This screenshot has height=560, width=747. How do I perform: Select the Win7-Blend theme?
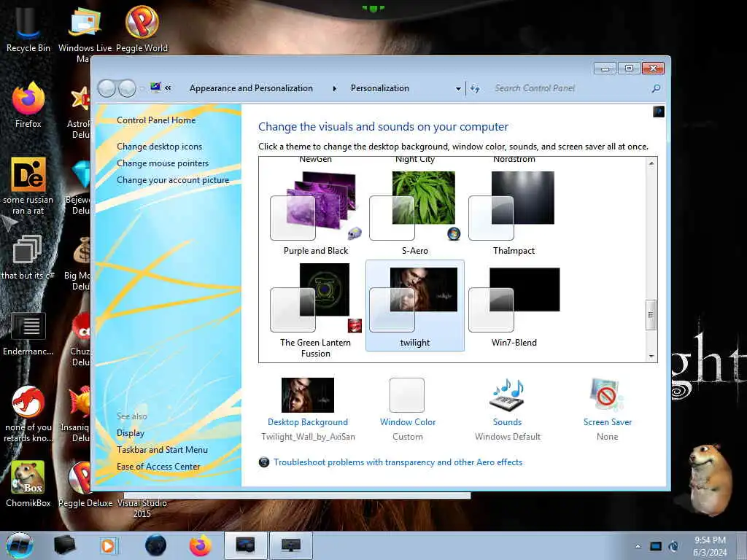[x=514, y=306]
